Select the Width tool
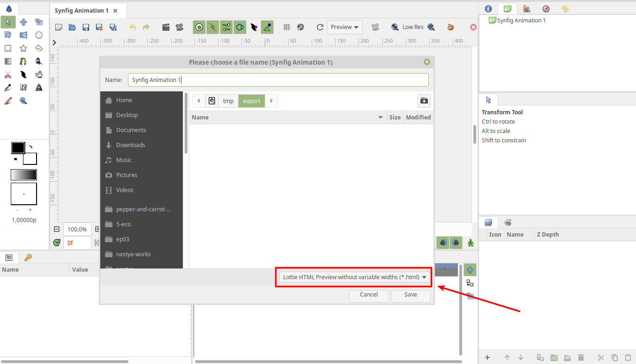This screenshot has height=364, width=636. click(23, 74)
